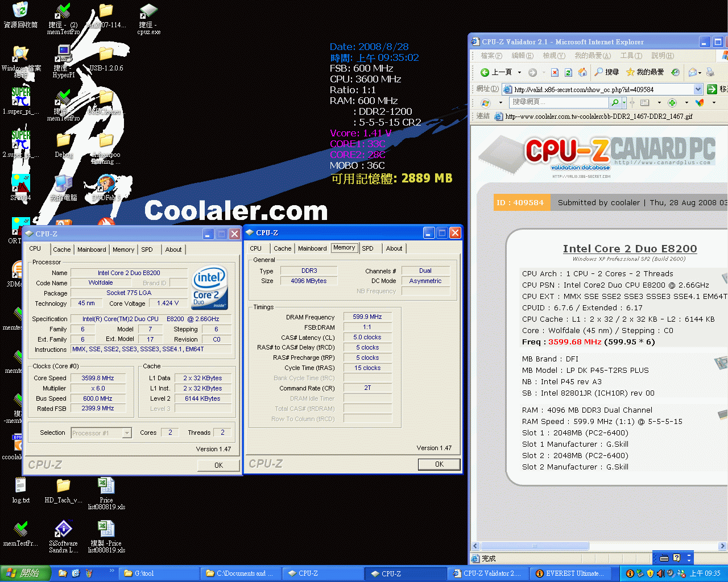Click the search web page (搜尋網頁) input box
Image resolution: width=728 pixels, height=582 pixels.
click(x=560, y=102)
